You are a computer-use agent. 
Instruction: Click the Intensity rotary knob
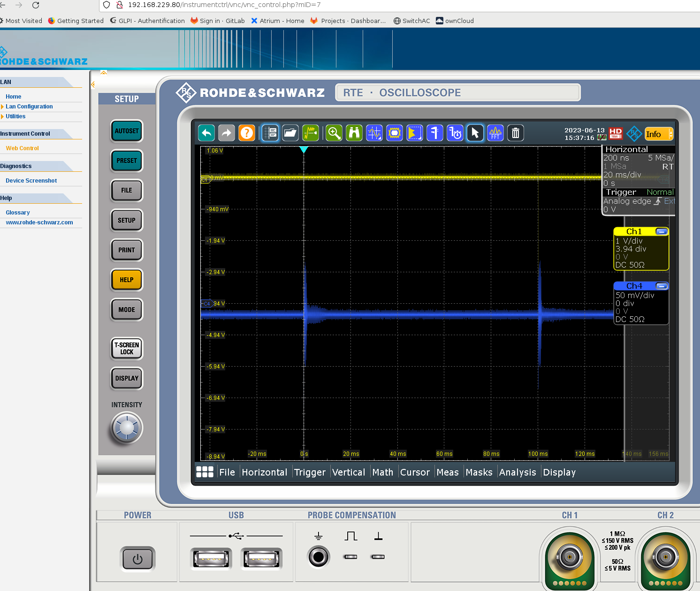[127, 428]
